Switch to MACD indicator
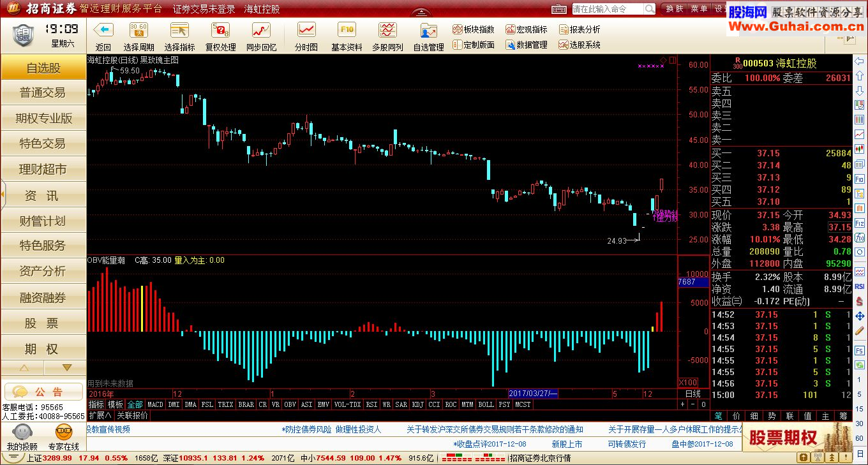 pos(155,404)
